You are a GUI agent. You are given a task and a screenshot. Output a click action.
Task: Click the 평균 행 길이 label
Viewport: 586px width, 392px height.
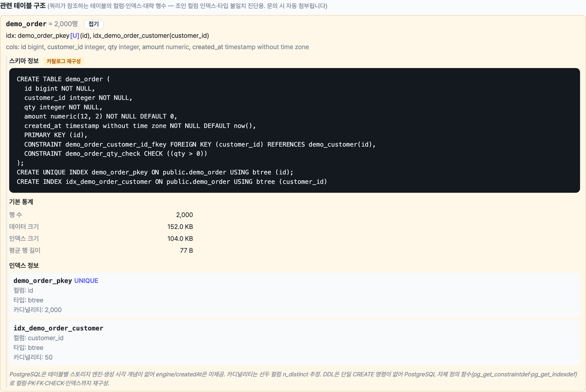coord(25,251)
